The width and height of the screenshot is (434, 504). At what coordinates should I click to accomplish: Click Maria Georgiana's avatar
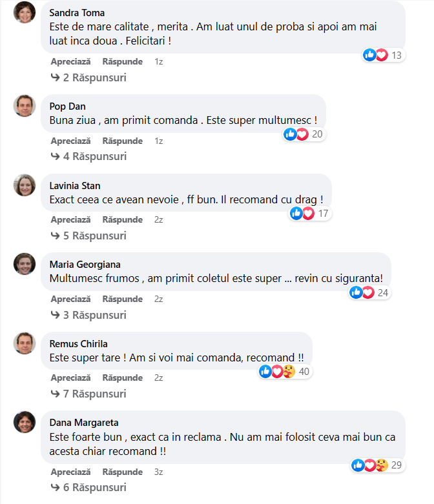pos(25,264)
